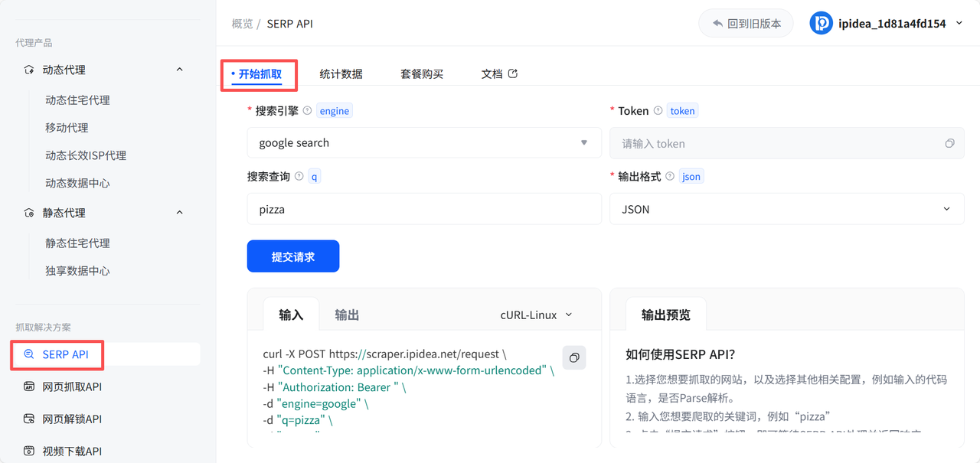Image resolution: width=980 pixels, height=463 pixels.
Task: Click the ipidea account avatar logo
Action: 821,23
